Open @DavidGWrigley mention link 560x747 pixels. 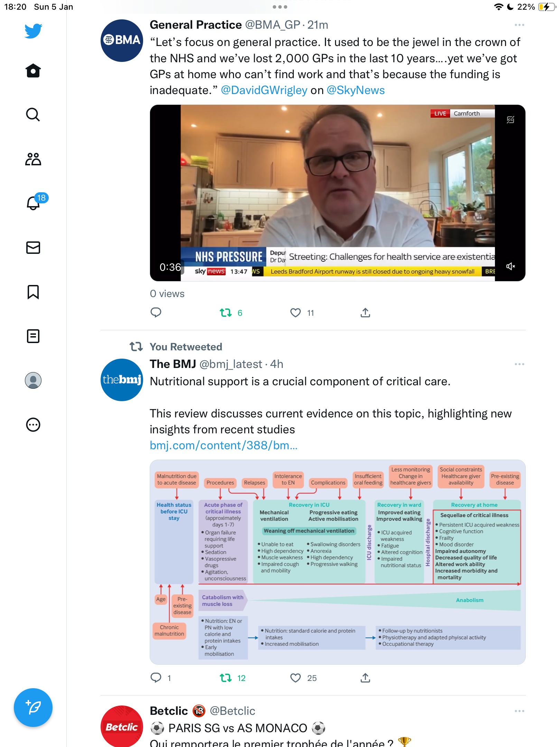[x=264, y=90]
